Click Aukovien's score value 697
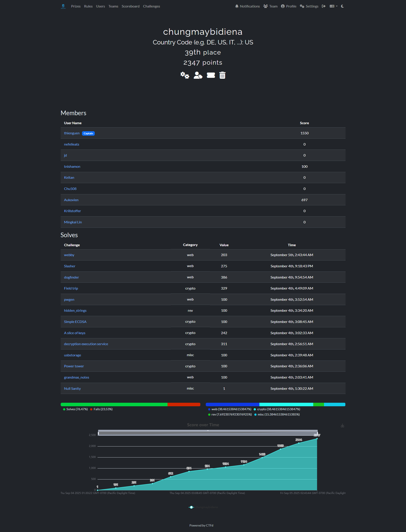406x532 pixels. (x=304, y=200)
